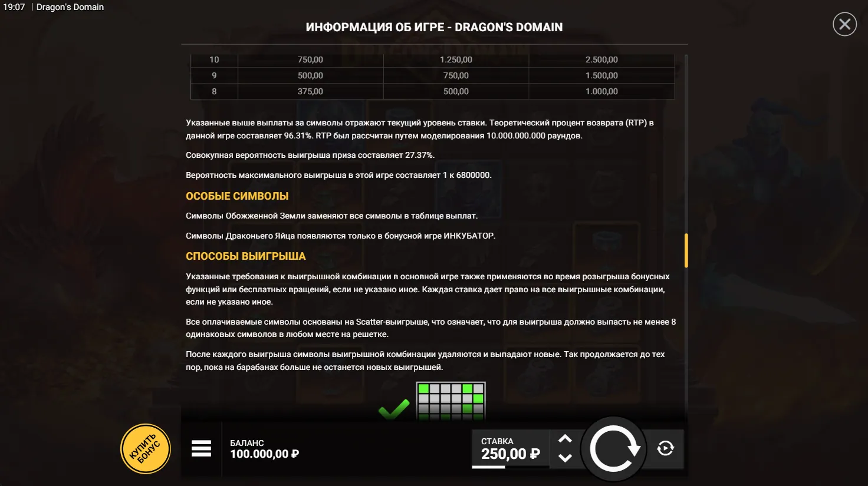This screenshot has height=486, width=868.
Task: Click the 500,00 cell in row 9
Action: click(x=310, y=75)
